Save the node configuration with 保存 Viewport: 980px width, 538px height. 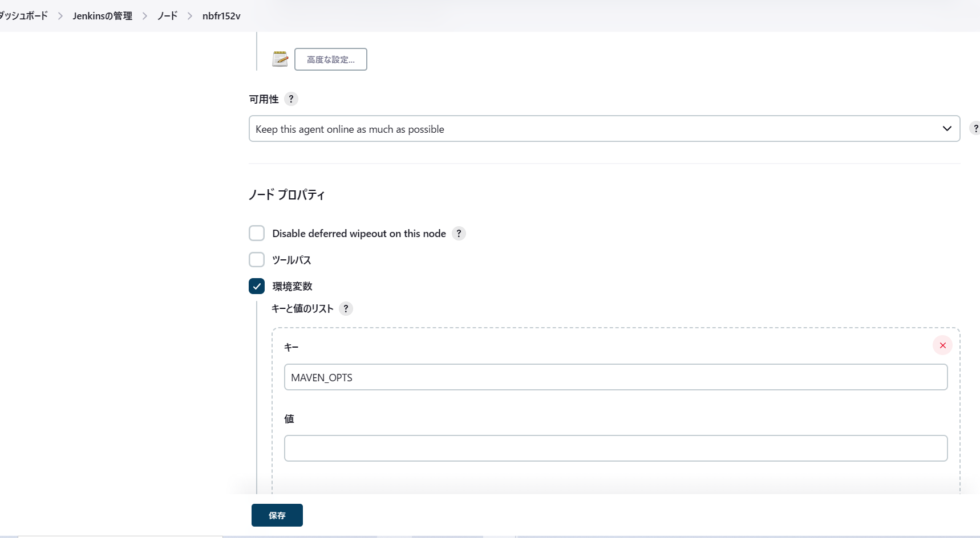coord(277,515)
